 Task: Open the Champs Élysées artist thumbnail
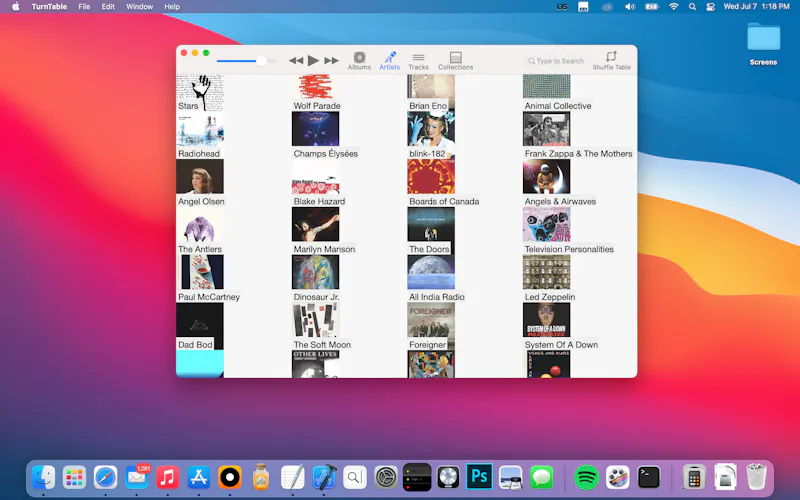tap(315, 129)
